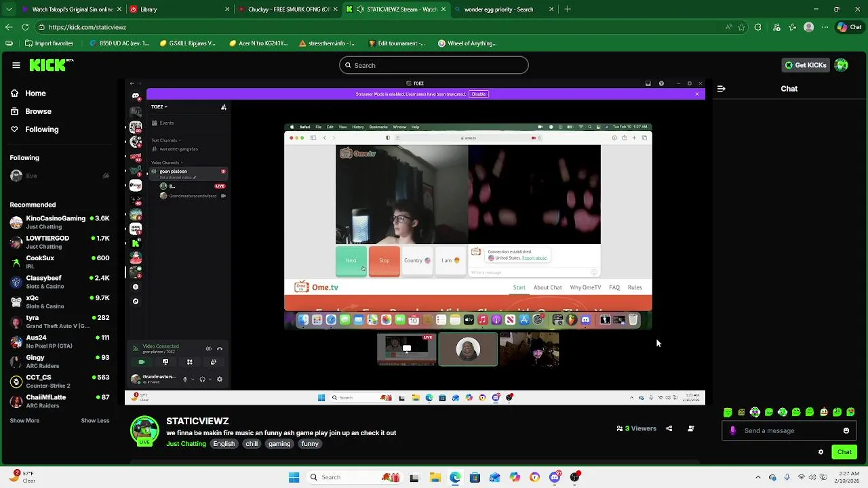
Task: Open LOWTIERGOD recommended channel
Action: (60, 242)
